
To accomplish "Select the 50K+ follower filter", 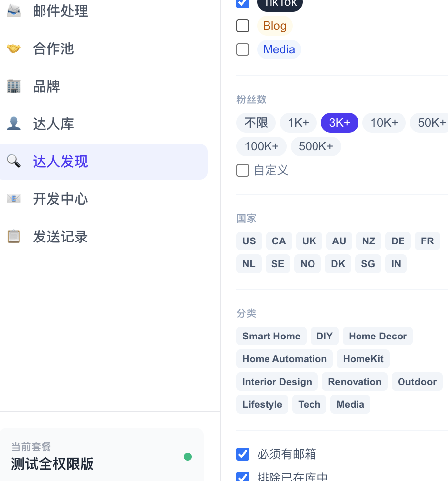I will pyautogui.click(x=430, y=123).
